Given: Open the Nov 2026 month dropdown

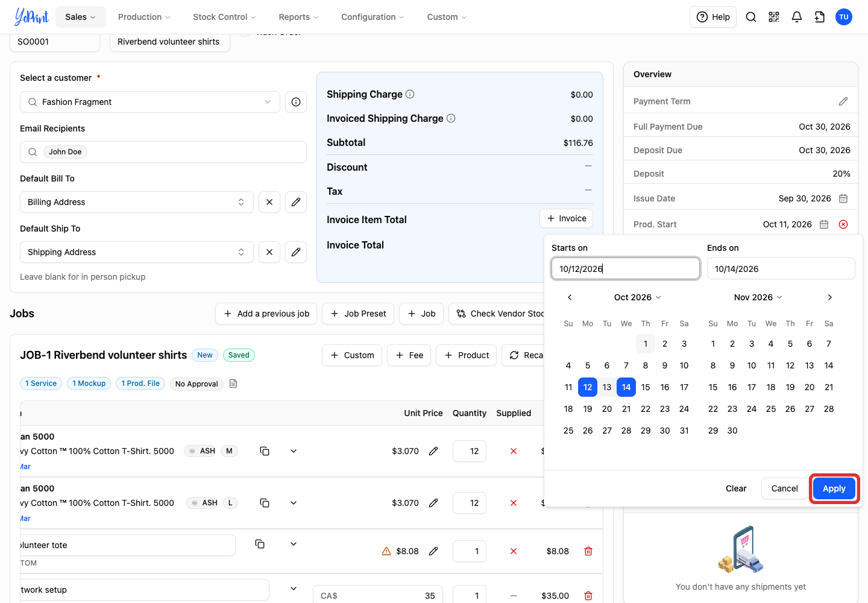Looking at the screenshot, I should tap(758, 297).
